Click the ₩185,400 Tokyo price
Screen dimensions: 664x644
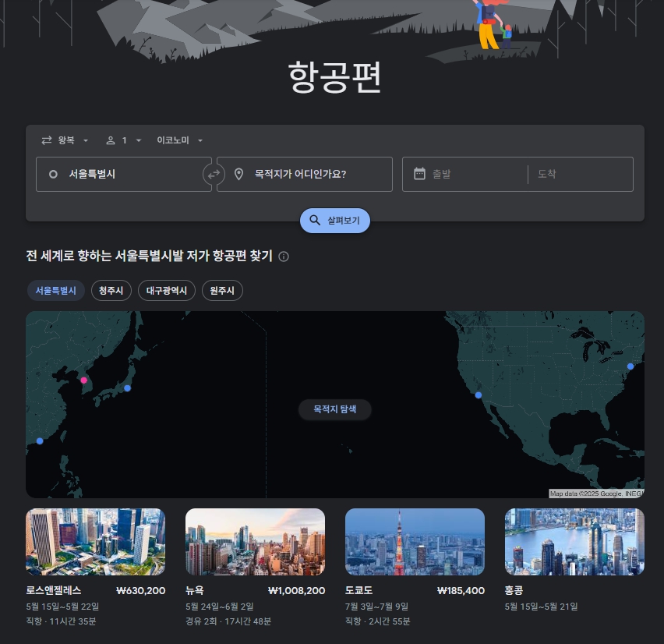point(461,591)
